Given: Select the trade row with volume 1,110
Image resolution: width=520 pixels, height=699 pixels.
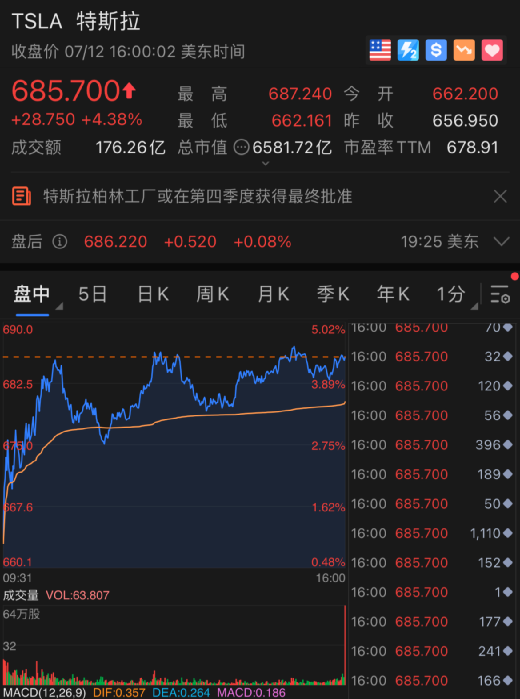Looking at the screenshot, I should 432,533.
